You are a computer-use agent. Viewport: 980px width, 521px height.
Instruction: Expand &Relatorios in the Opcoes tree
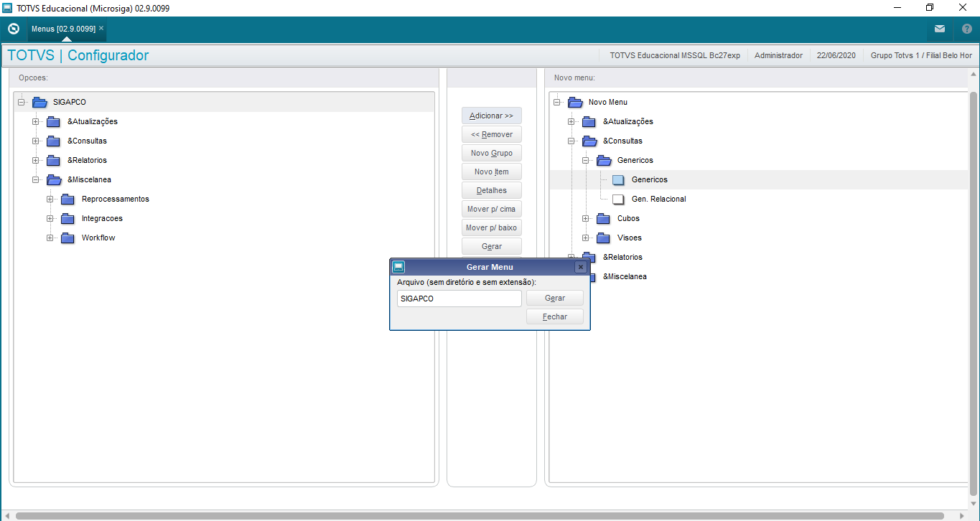pos(36,160)
